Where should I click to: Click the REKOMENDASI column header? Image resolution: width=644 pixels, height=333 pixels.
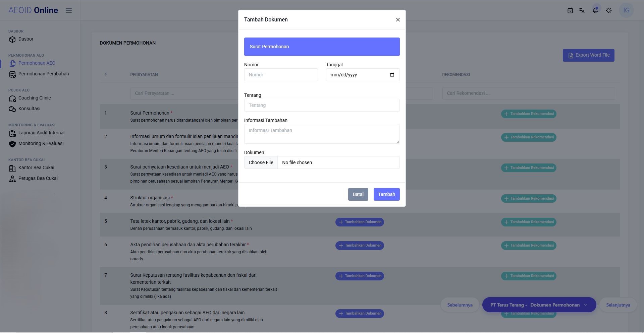click(x=456, y=75)
